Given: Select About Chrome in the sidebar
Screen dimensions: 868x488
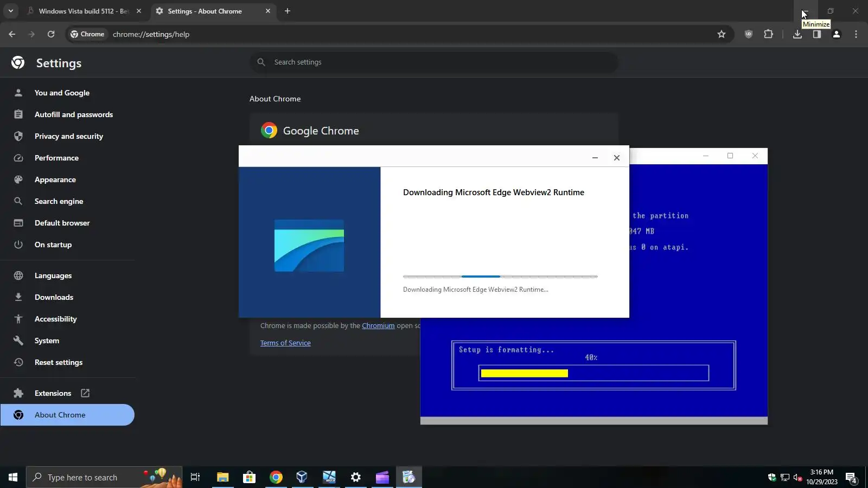Looking at the screenshot, I should [x=67, y=415].
